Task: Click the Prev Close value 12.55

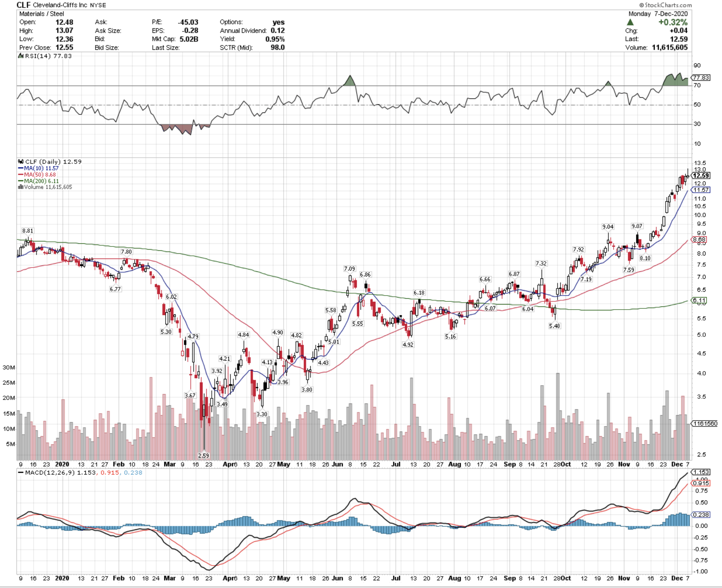Action: coord(64,48)
